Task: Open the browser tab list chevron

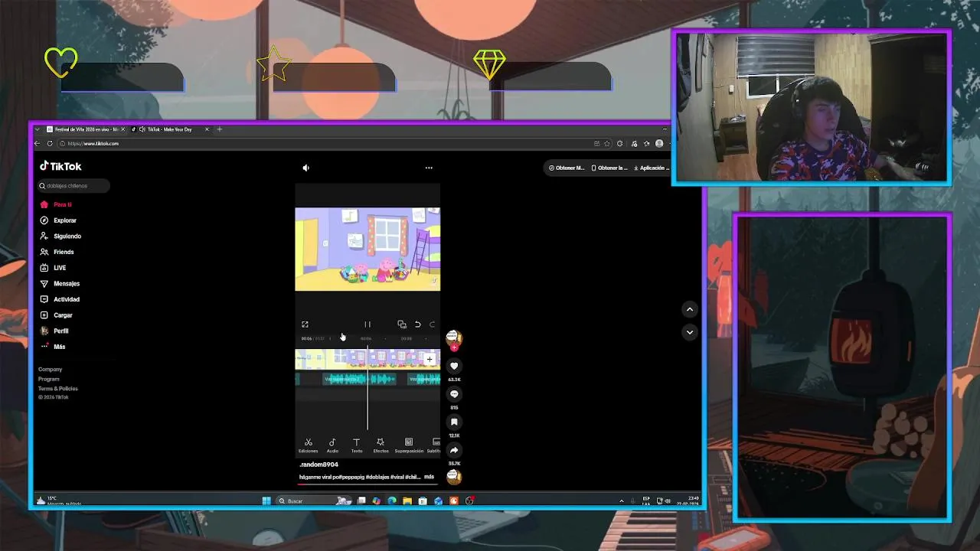Action: (x=37, y=129)
